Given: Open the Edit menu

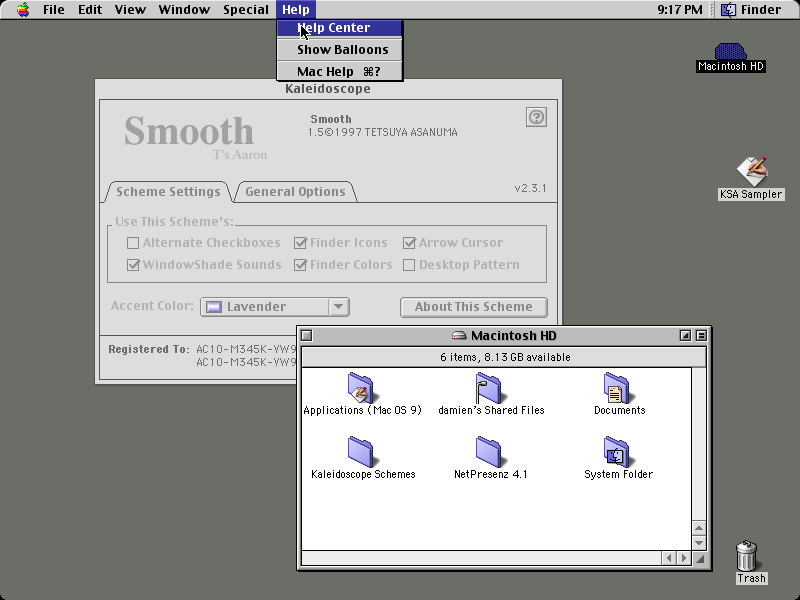Looking at the screenshot, I should (90, 9).
